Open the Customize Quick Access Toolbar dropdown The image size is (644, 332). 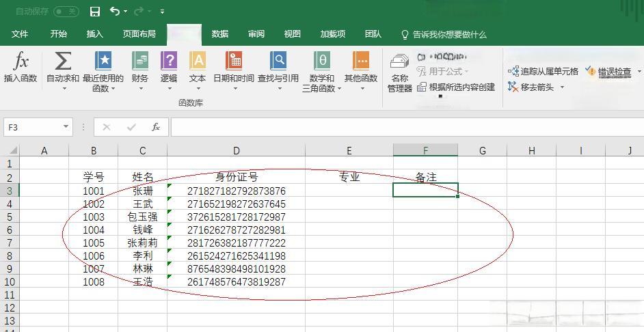162,12
